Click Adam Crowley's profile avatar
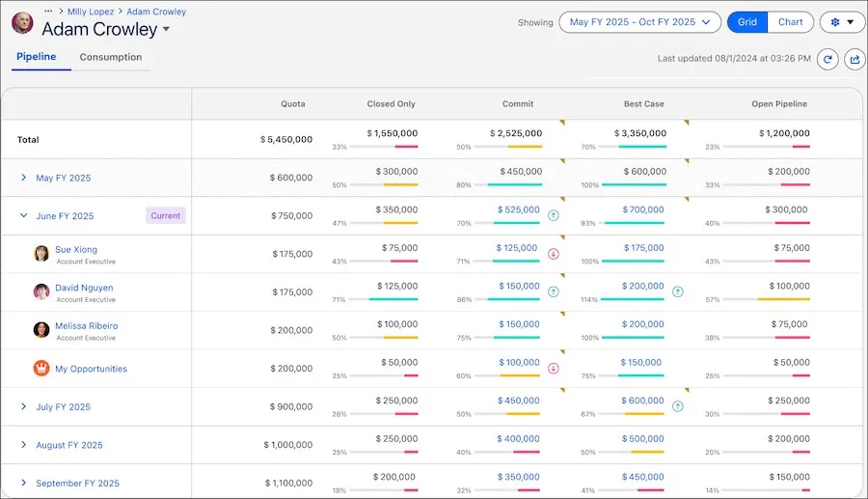The height and width of the screenshot is (499, 868). tap(22, 23)
